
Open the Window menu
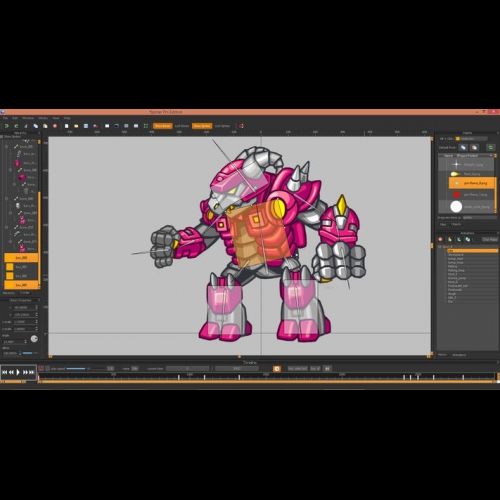point(28,118)
